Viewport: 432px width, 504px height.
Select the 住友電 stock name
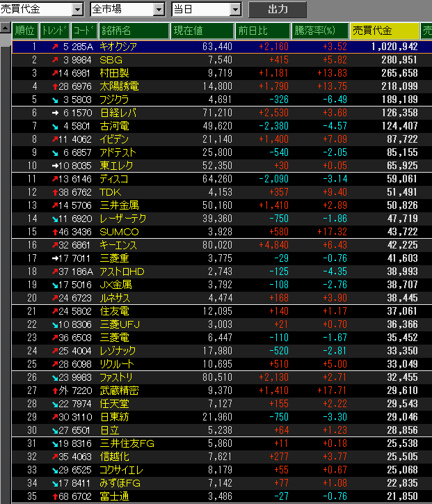point(114,311)
